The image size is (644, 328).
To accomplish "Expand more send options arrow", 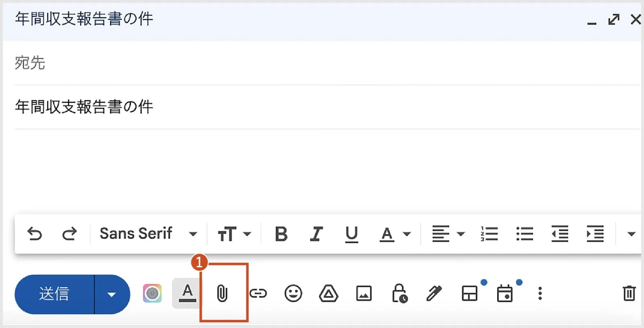I will point(112,295).
